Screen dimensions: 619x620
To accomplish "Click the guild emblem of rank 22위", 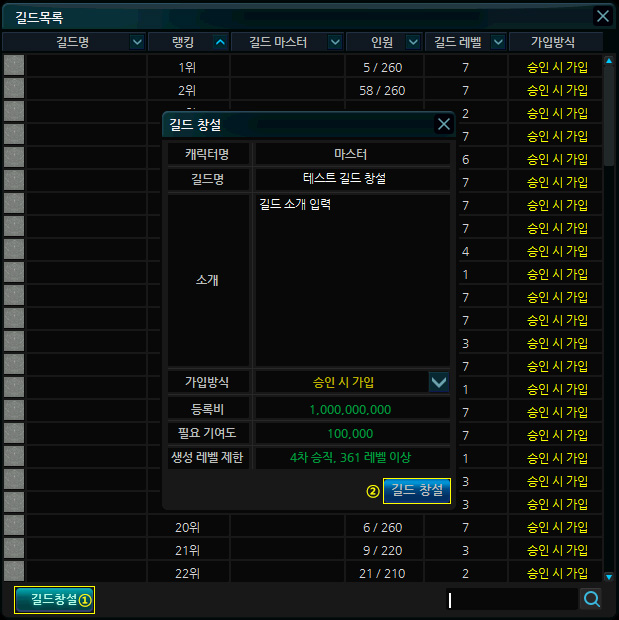I will pos(14,573).
